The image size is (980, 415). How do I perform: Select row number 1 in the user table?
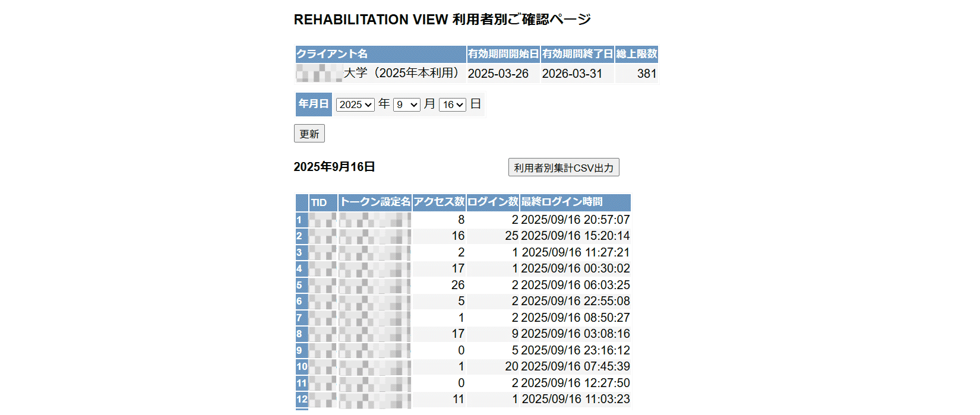[x=301, y=220]
